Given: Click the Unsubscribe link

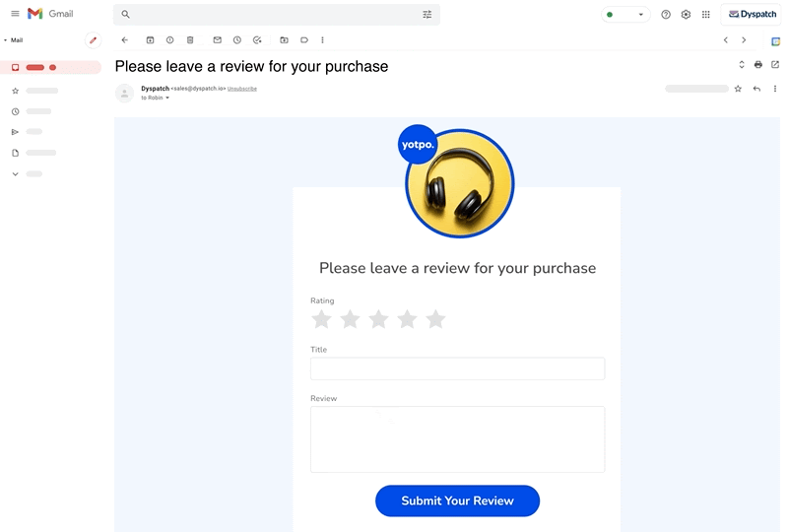Looking at the screenshot, I should 242,89.
